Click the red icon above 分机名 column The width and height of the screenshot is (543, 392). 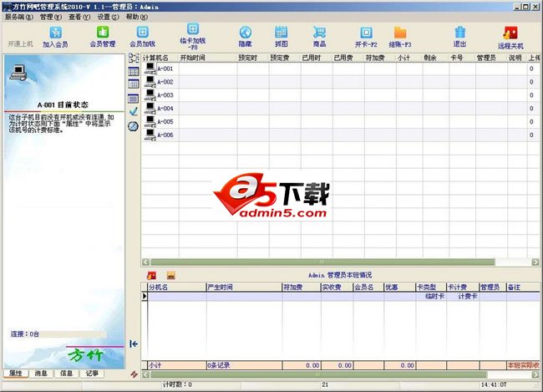click(152, 276)
